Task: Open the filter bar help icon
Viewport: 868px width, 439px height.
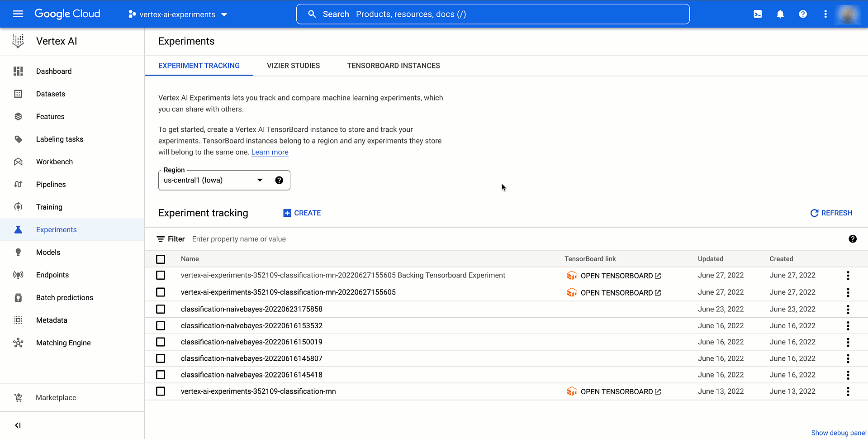Action: point(853,239)
